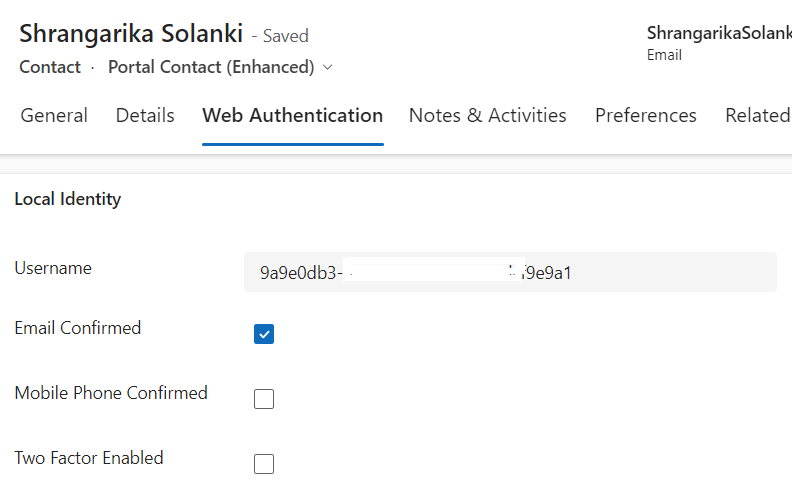This screenshot has height=491, width=792.
Task: Open the Preferences tab
Action: (x=645, y=115)
